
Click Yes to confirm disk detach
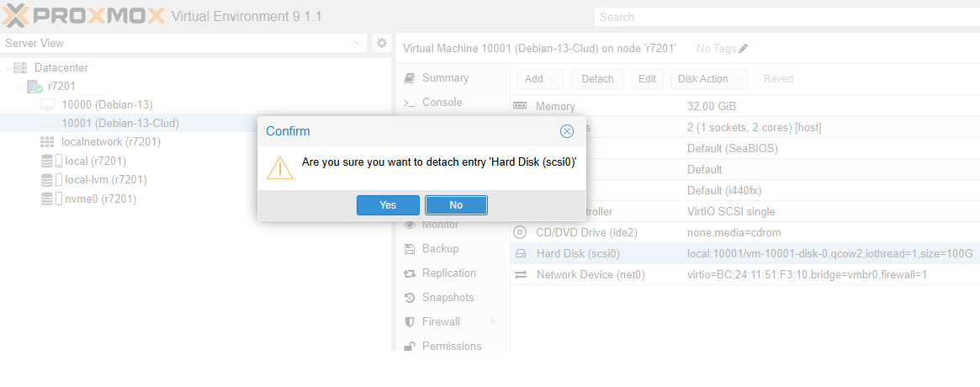(x=388, y=205)
